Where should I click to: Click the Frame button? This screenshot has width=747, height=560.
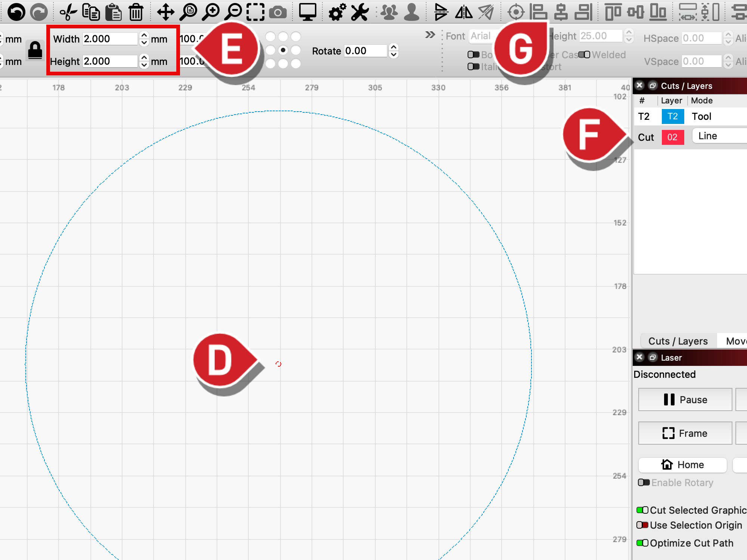[685, 433]
